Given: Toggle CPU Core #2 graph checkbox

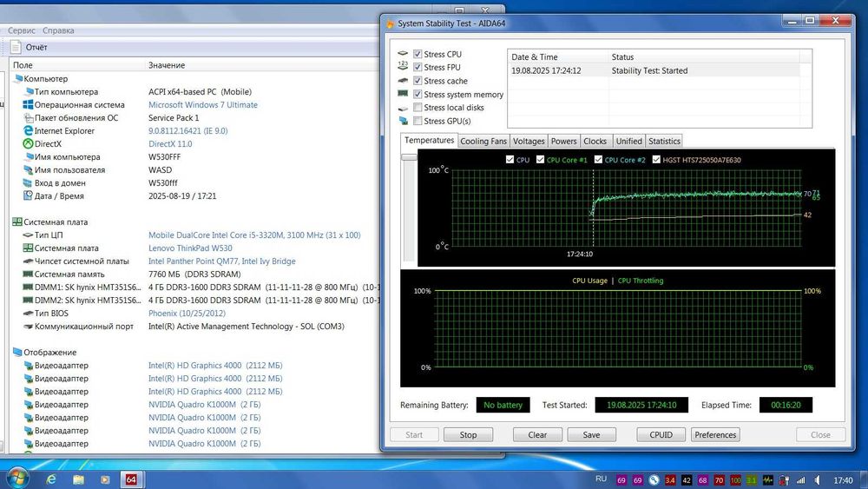Looking at the screenshot, I should tap(598, 160).
